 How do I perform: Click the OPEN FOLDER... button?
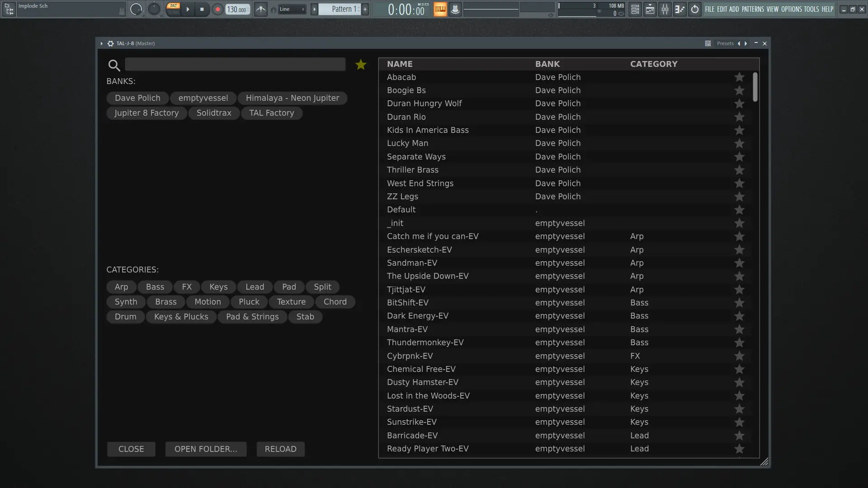(x=206, y=449)
